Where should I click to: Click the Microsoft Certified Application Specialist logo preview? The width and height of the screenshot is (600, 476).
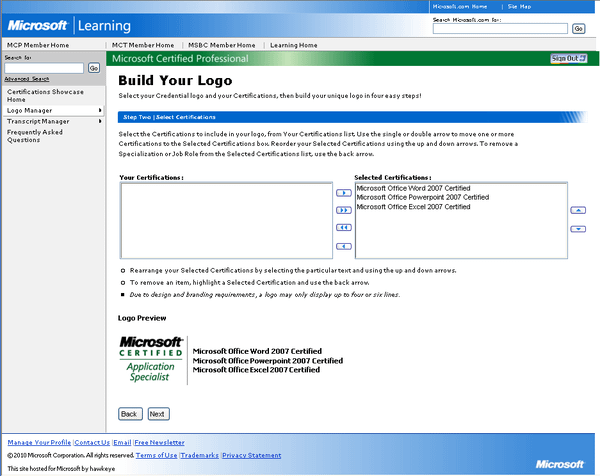click(x=151, y=359)
